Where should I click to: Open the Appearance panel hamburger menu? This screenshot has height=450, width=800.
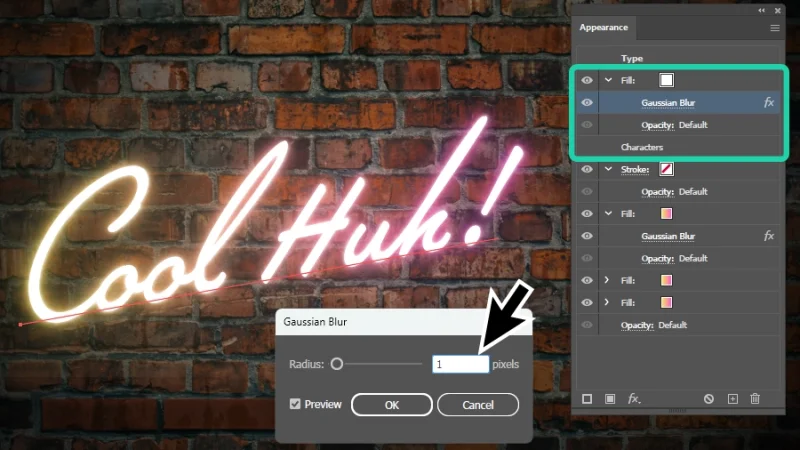[774, 29]
